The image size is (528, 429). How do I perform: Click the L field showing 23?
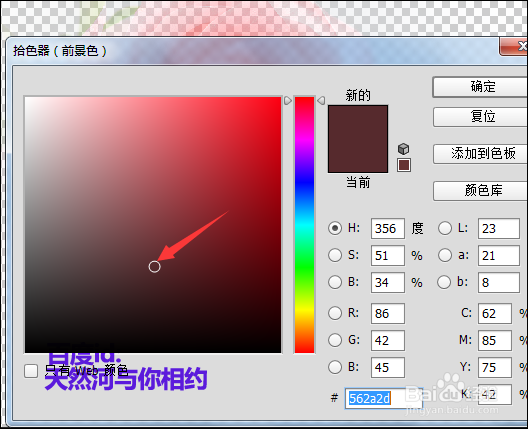(x=499, y=228)
